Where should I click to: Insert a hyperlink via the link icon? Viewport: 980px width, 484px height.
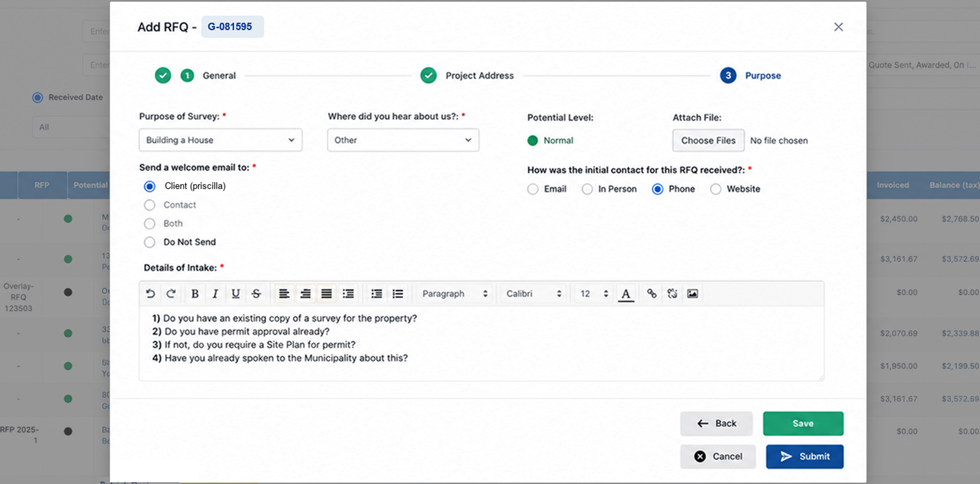651,293
